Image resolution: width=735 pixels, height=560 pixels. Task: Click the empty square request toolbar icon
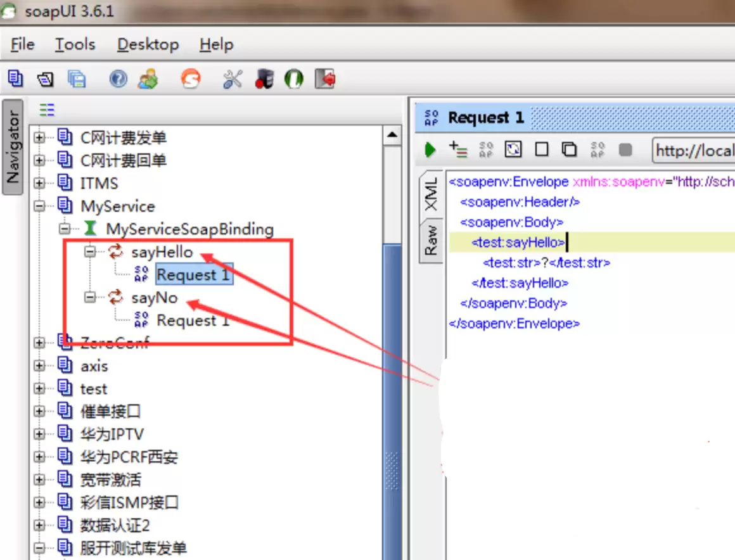[x=541, y=150]
